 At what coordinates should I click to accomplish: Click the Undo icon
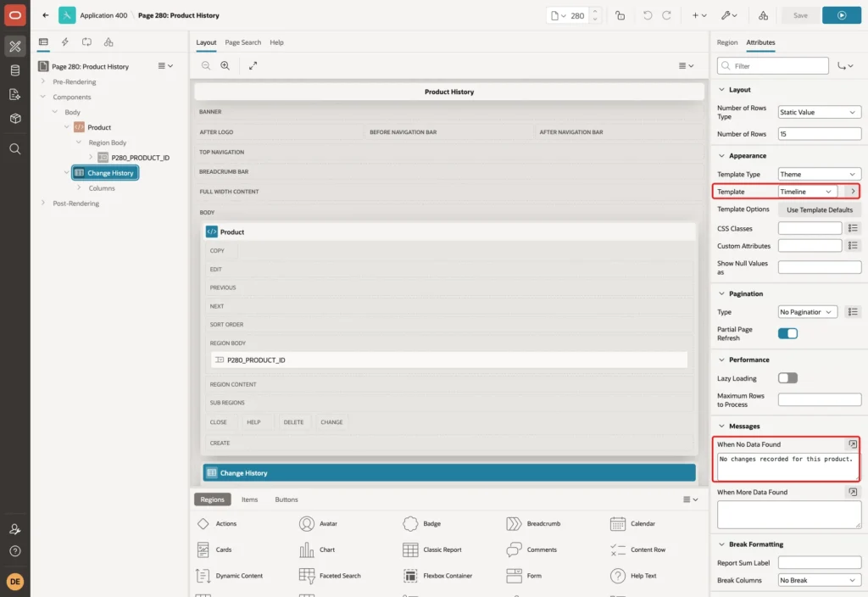647,15
